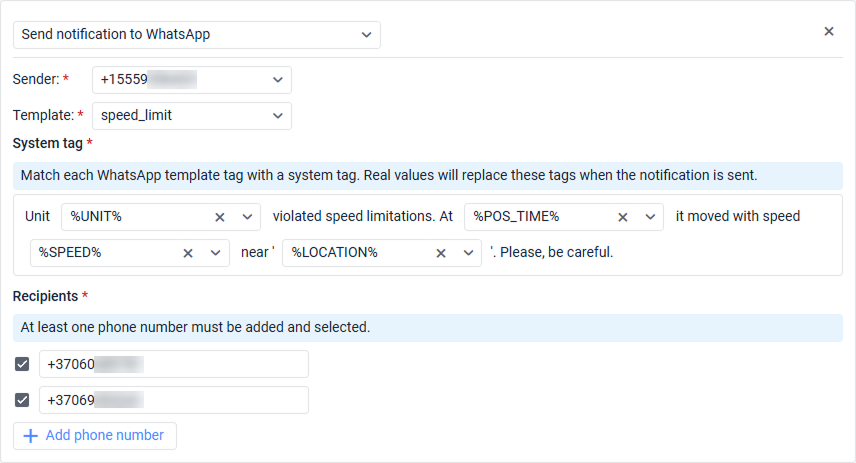Expand the %SPEED% tag dropdown arrow
Viewport: 856px width, 463px height.
coord(215,253)
